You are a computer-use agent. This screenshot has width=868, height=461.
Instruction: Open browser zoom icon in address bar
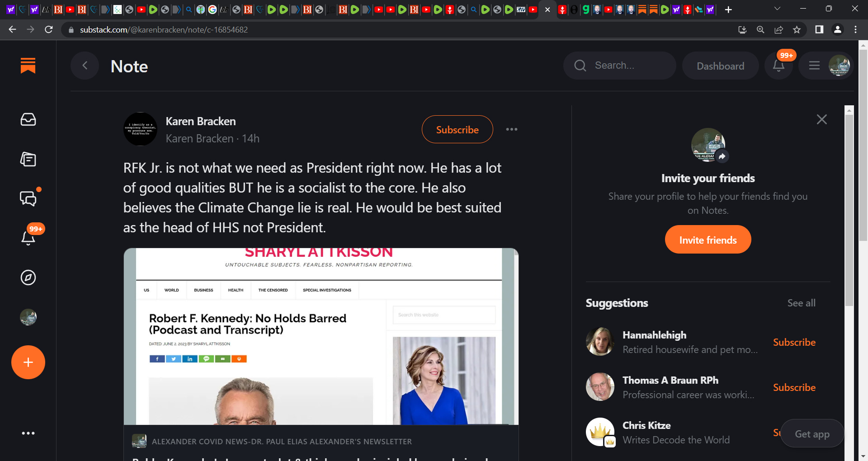tap(760, 29)
